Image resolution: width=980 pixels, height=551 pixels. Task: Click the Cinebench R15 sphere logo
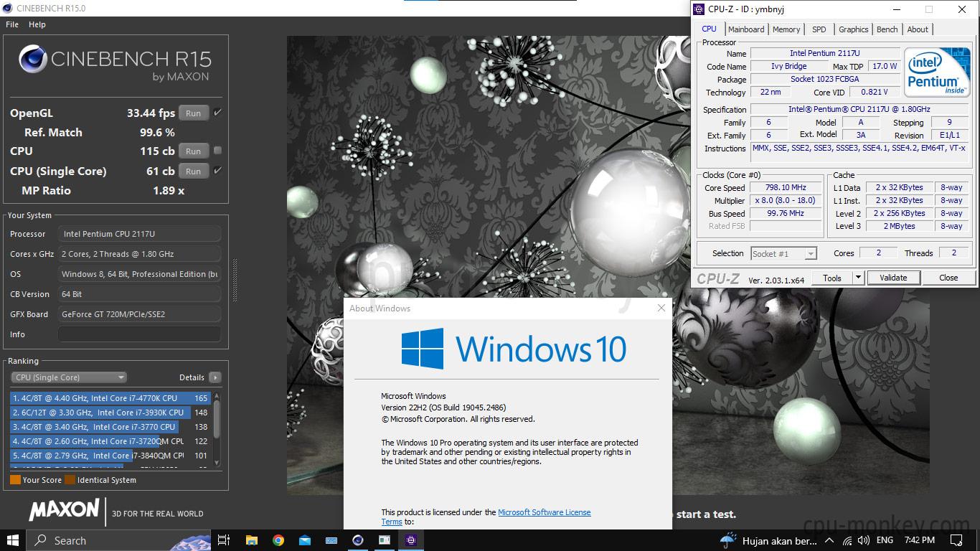[x=32, y=60]
